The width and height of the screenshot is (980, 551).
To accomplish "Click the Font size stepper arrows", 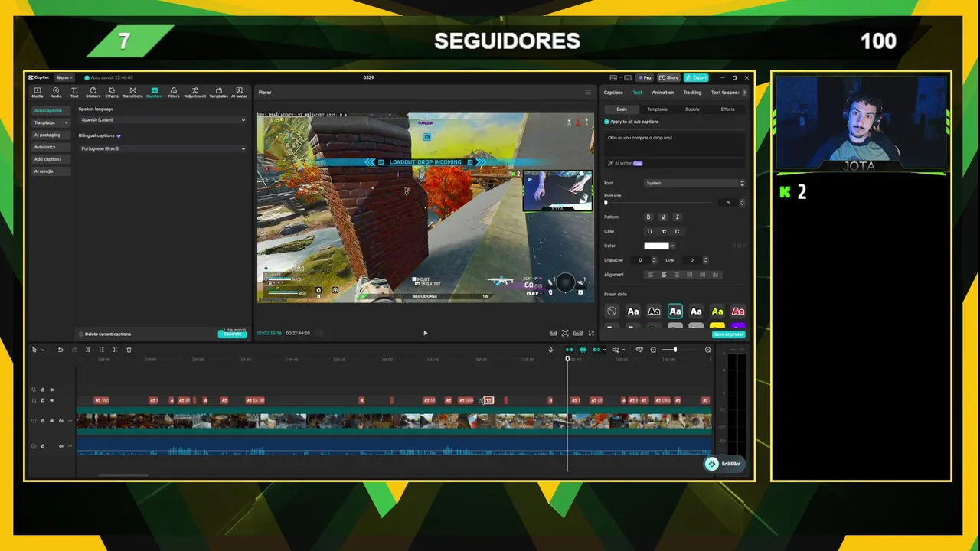I will (742, 202).
